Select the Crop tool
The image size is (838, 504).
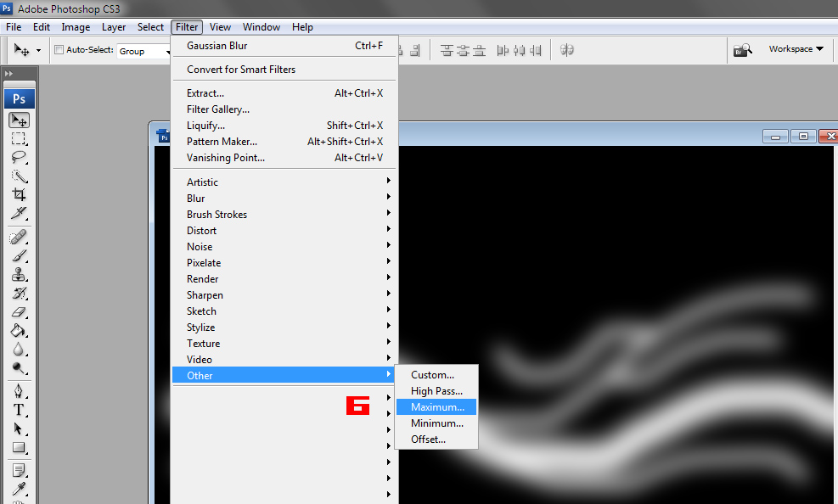[x=19, y=194]
